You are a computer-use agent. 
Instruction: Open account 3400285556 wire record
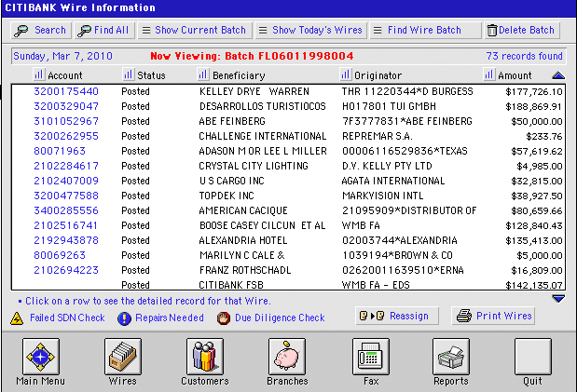pyautogui.click(x=66, y=210)
